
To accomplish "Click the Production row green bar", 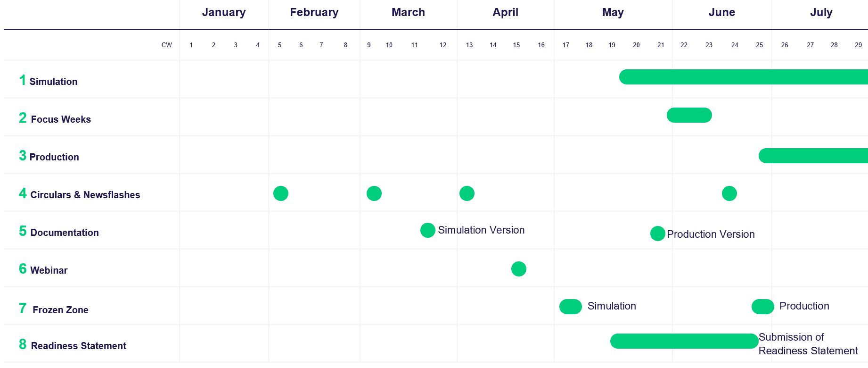I will pyautogui.click(x=813, y=156).
